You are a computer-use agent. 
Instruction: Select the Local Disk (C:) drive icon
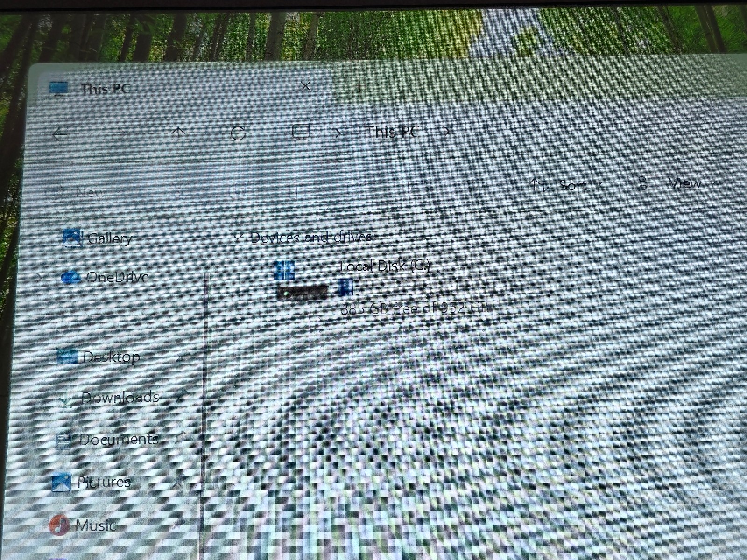coord(302,280)
